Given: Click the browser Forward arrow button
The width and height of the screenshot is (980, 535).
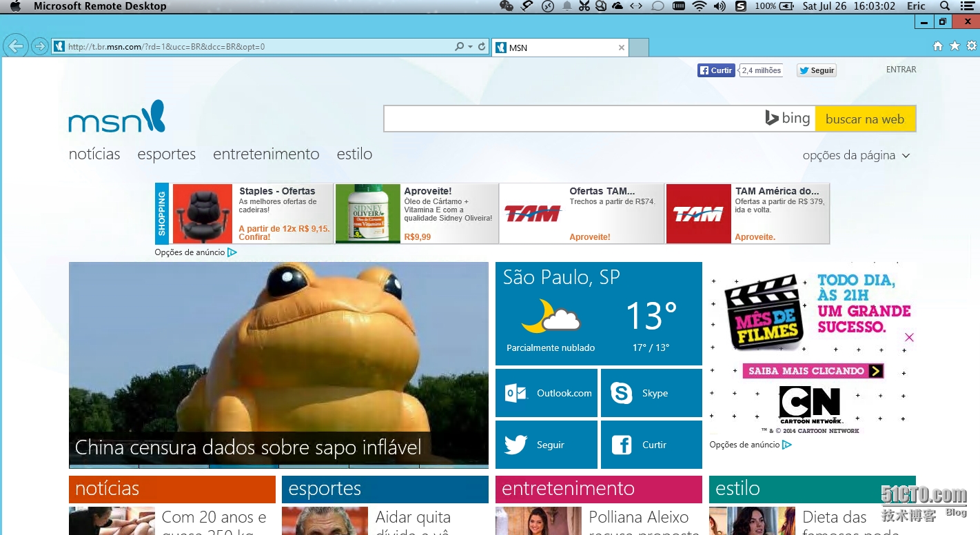Looking at the screenshot, I should (40, 46).
